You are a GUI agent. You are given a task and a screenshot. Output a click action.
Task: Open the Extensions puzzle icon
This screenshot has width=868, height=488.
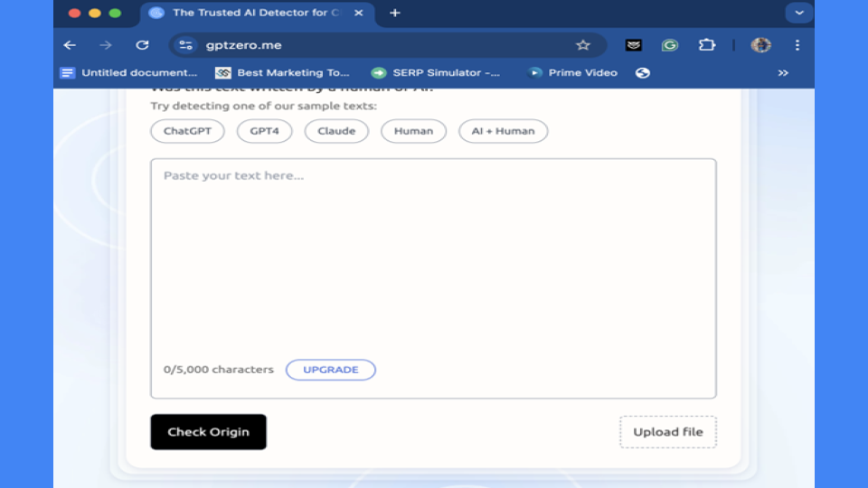[707, 45]
